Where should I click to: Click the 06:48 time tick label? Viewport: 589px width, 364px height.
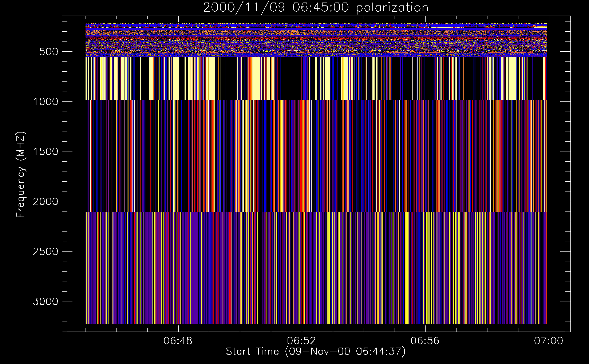coord(178,341)
